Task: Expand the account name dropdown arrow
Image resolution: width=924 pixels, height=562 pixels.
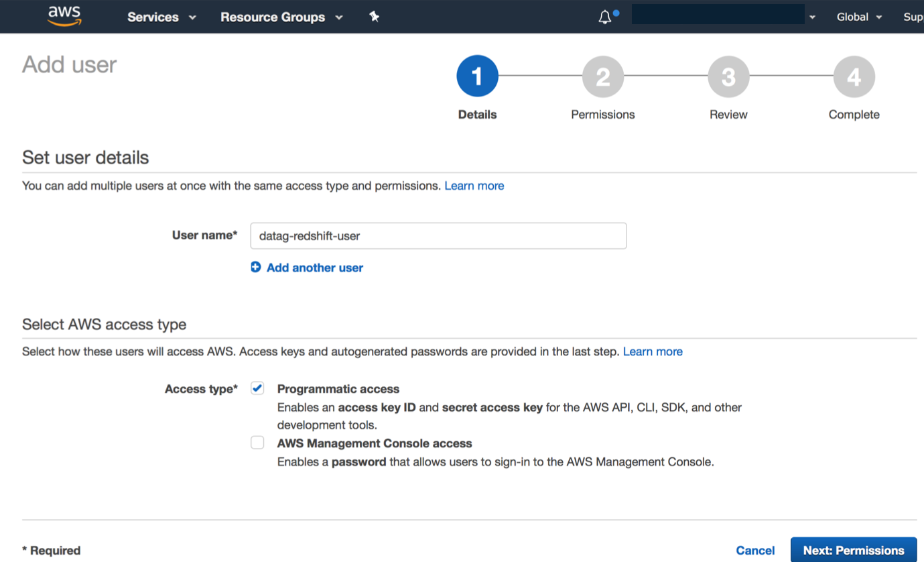Action: point(812,17)
